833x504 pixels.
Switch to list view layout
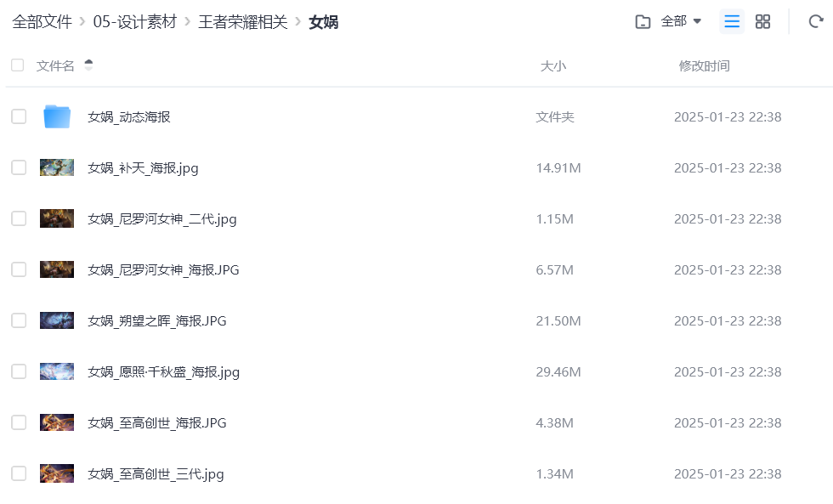tap(731, 22)
